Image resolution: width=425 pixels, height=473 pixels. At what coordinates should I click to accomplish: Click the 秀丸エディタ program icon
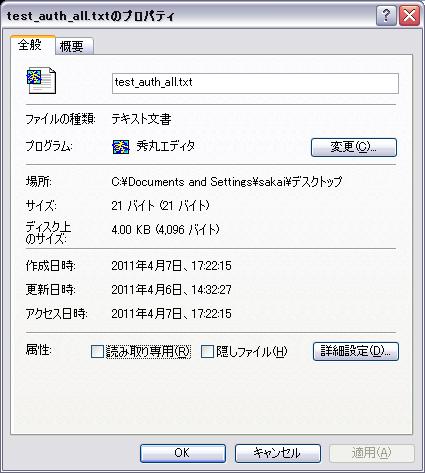pyautogui.click(x=121, y=147)
